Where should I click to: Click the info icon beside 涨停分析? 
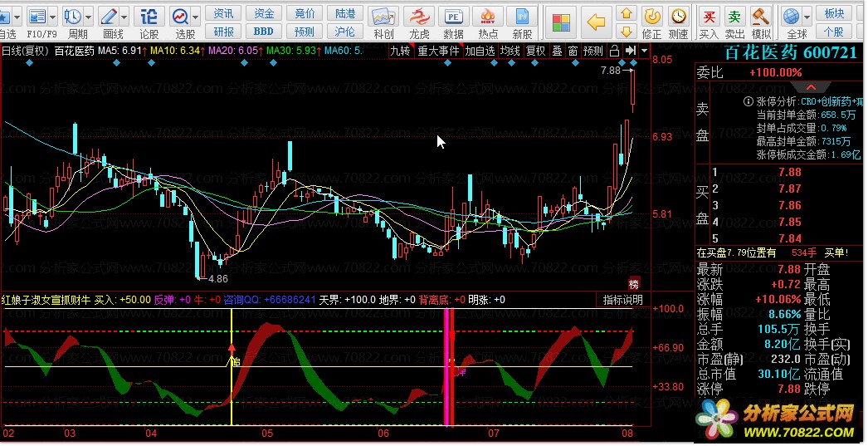(x=748, y=101)
